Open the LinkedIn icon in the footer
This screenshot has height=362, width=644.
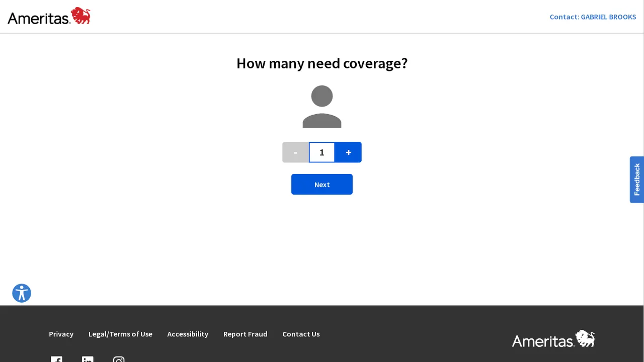(x=88, y=359)
